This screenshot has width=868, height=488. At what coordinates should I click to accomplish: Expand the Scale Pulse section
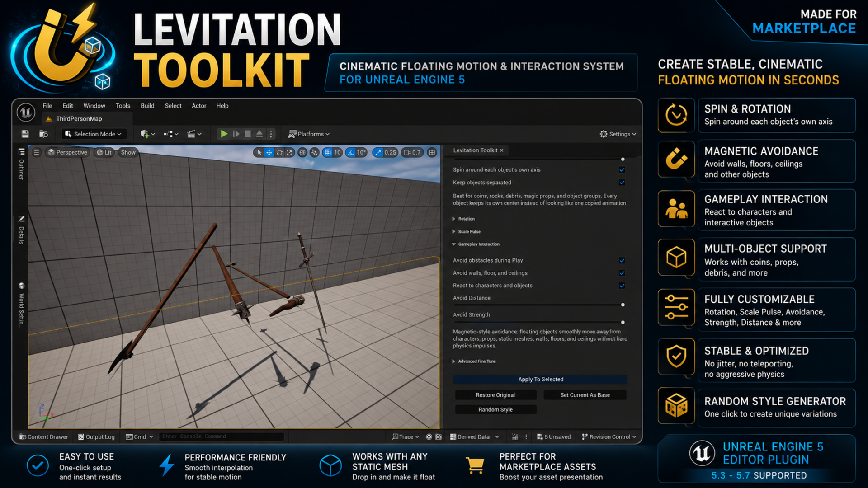tap(453, 231)
